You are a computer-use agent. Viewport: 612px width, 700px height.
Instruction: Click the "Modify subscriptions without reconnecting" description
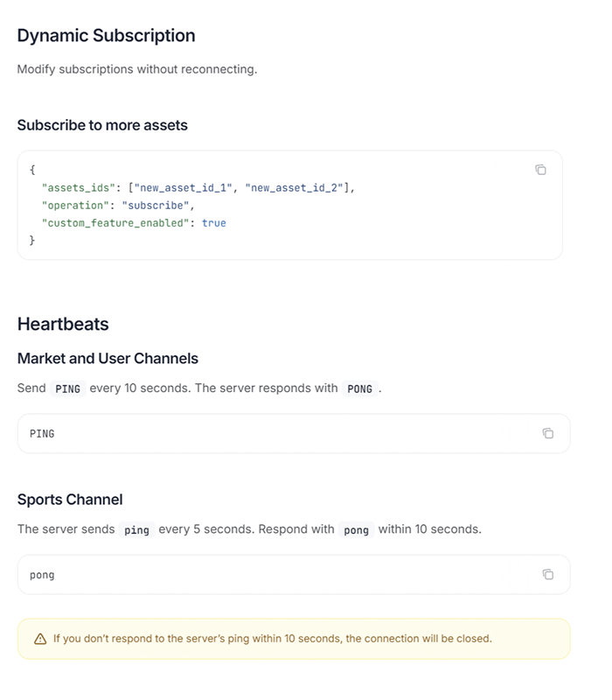[136, 69]
